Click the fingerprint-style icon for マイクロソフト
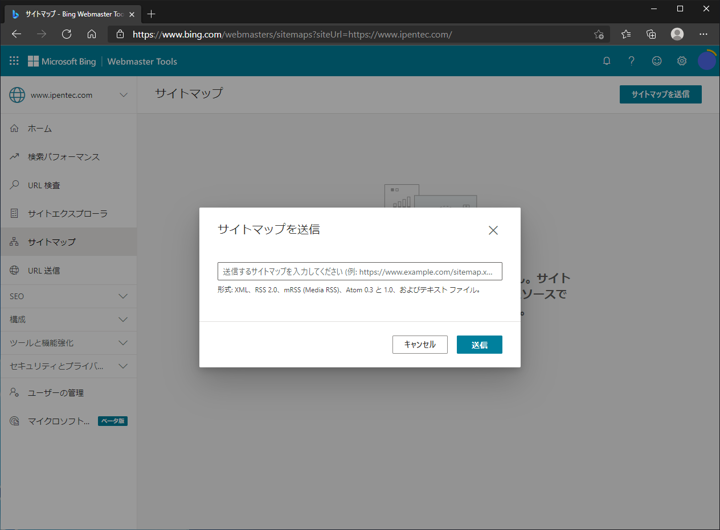720x530 pixels. [x=15, y=421]
